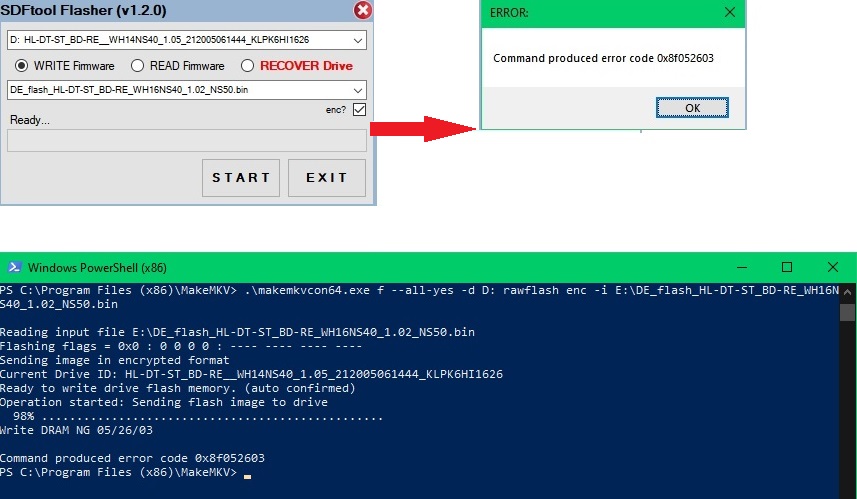Click the 'Ready...' status text

pos(30,120)
